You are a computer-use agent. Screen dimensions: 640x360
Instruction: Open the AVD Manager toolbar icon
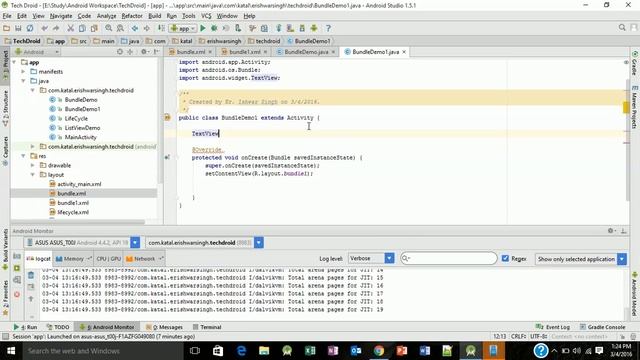[x=290, y=28]
